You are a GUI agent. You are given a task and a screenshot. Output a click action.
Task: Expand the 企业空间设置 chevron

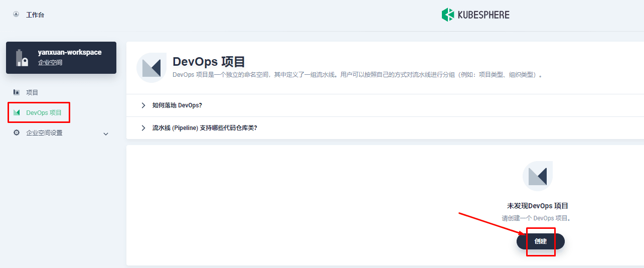point(105,134)
